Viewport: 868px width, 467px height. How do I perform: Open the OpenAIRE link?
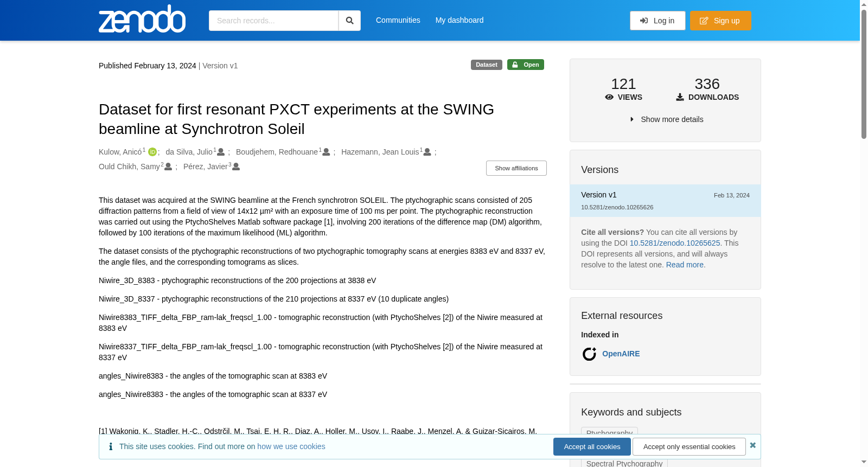(621, 354)
